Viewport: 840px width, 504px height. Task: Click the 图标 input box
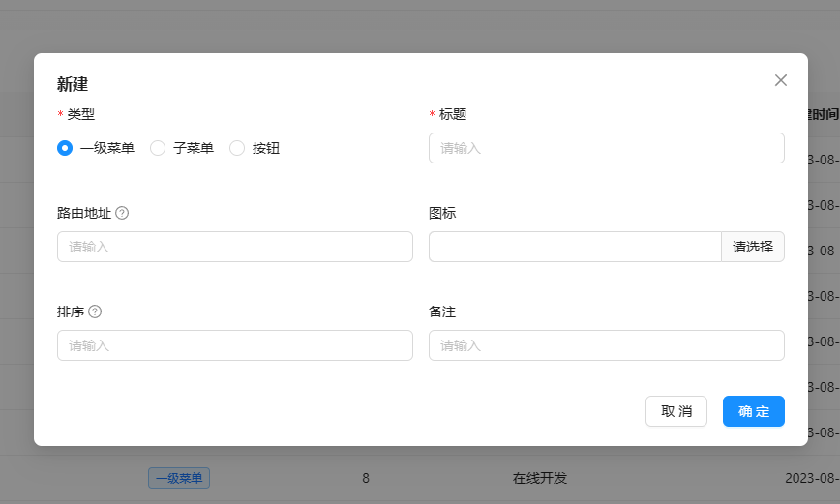pos(575,247)
